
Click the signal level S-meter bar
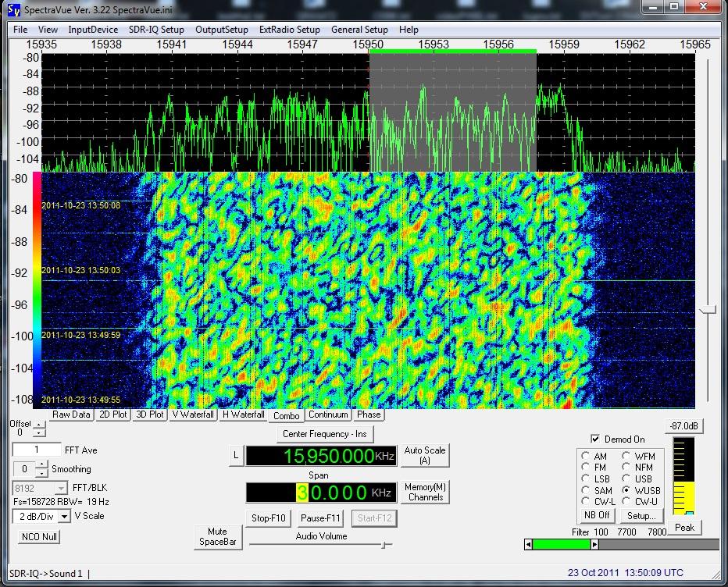click(683, 476)
